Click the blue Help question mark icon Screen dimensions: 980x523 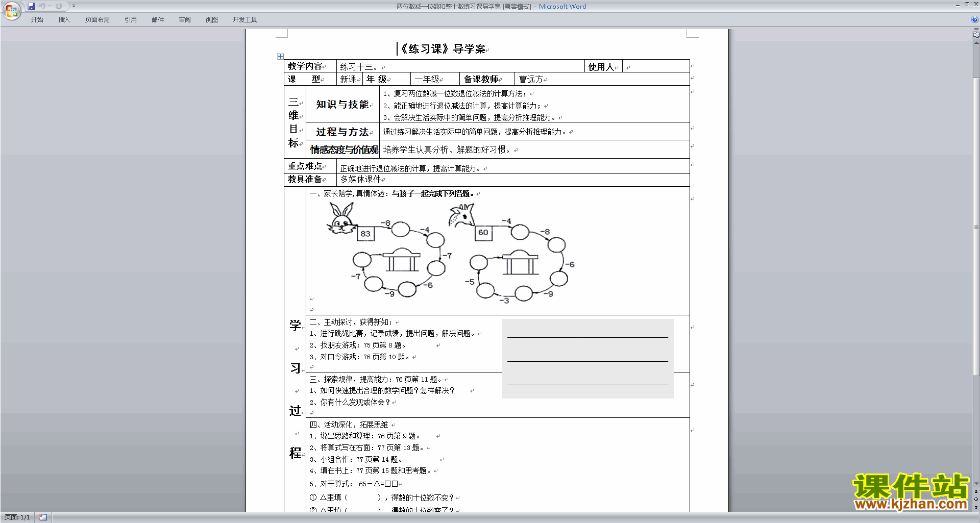[974, 20]
